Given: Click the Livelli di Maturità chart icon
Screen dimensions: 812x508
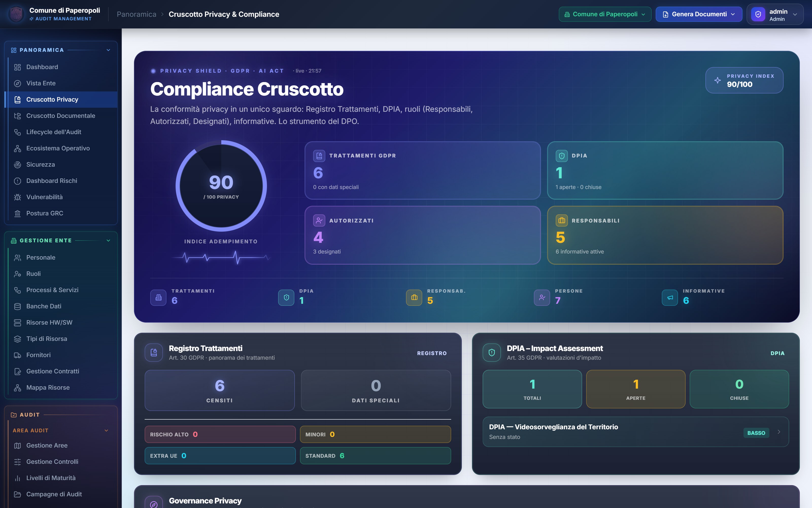Looking at the screenshot, I should (18, 478).
